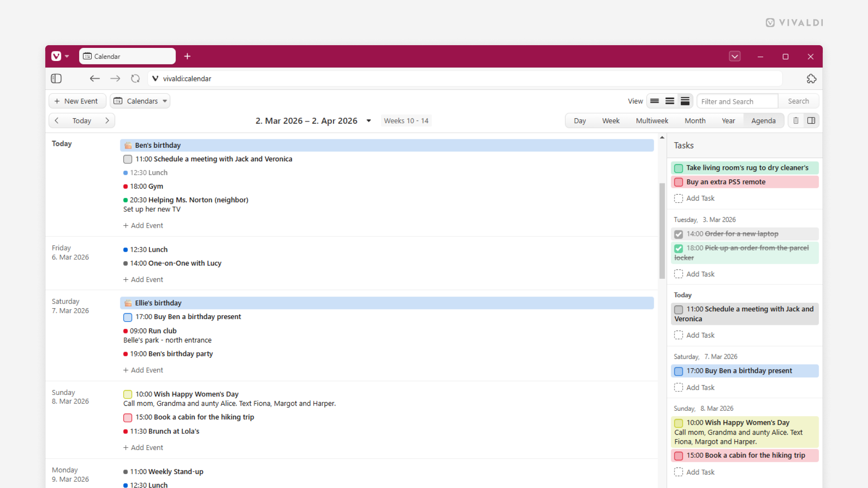Viewport: 868px width, 488px height.
Task: Toggle the browser side panel
Action: [56, 78]
